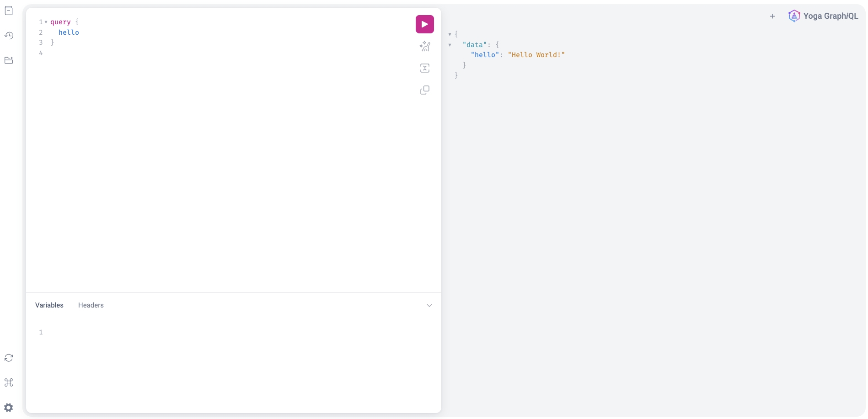Click the "hello" key in the response
This screenshot has height=419, width=868.
(485, 55)
